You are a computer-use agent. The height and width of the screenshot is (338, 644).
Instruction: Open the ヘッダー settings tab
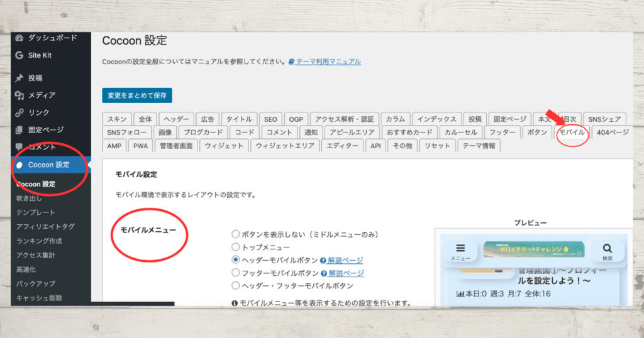176,119
